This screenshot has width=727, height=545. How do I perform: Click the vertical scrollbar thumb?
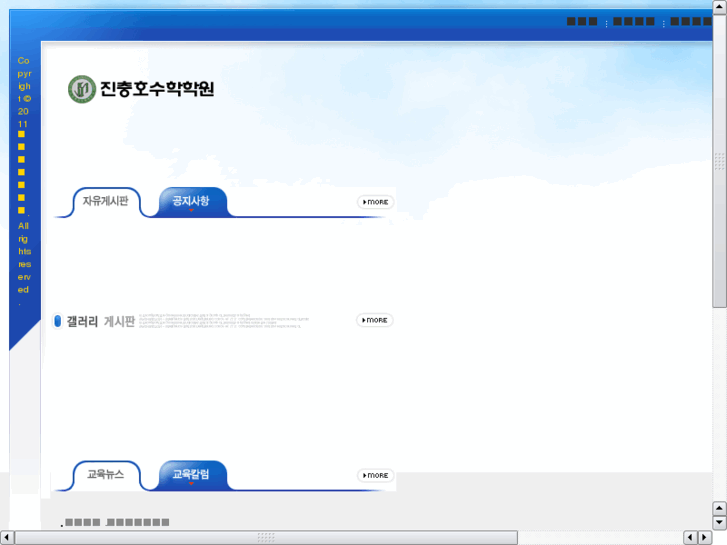719,160
